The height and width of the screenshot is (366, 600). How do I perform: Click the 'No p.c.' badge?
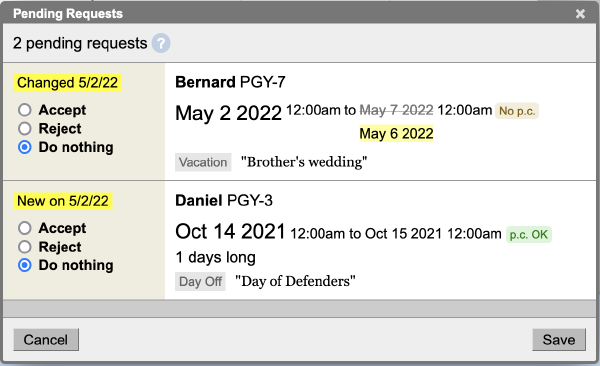pyautogui.click(x=517, y=111)
